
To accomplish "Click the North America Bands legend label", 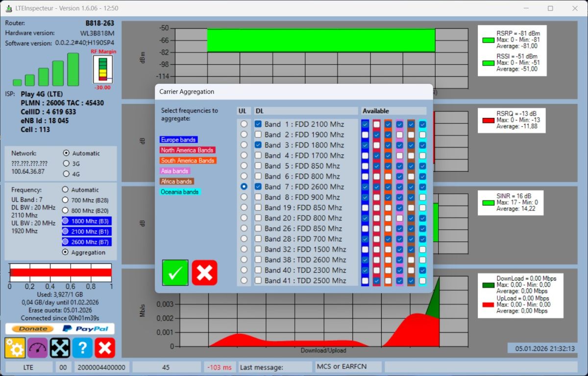I will coord(187,150).
